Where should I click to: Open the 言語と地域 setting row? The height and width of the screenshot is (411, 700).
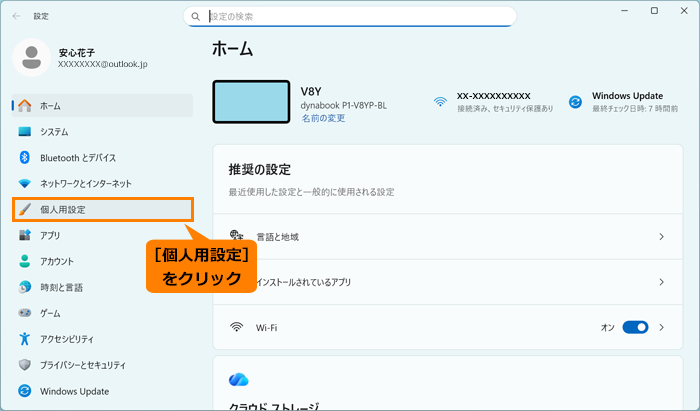coord(448,237)
